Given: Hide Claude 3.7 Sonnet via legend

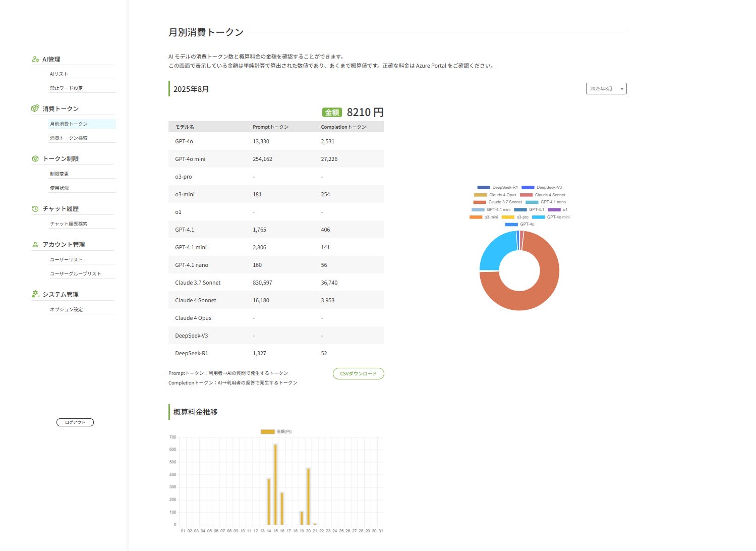Looking at the screenshot, I should pyautogui.click(x=498, y=202).
